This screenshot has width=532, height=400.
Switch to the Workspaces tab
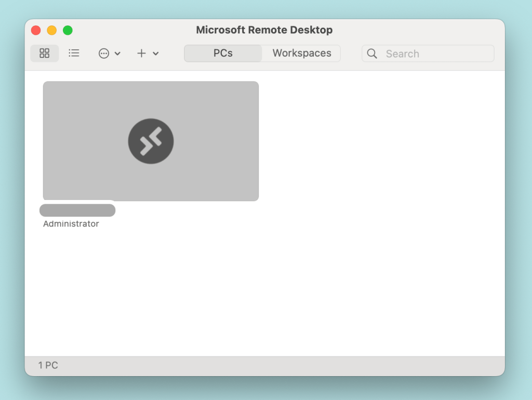click(301, 54)
